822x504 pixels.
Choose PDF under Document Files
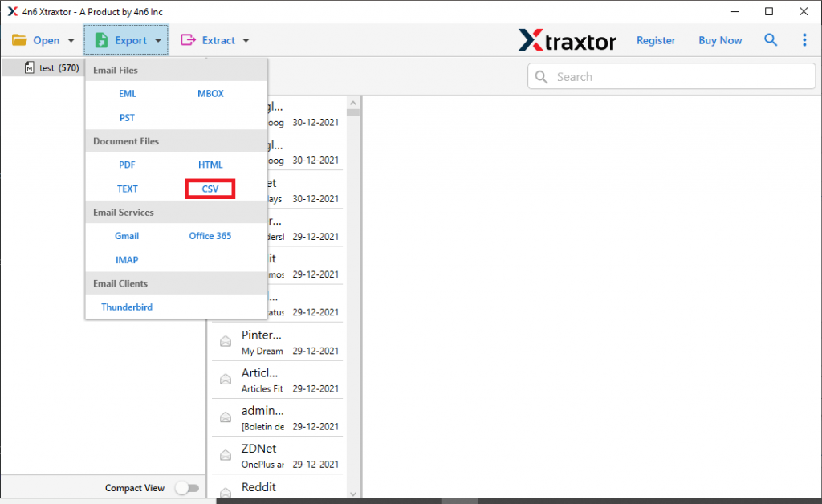[127, 165]
